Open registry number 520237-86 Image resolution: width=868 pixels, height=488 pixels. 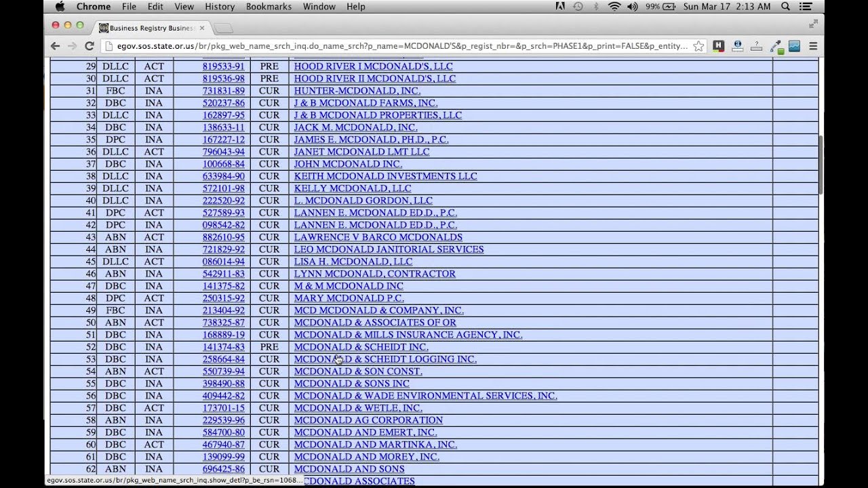(x=224, y=103)
